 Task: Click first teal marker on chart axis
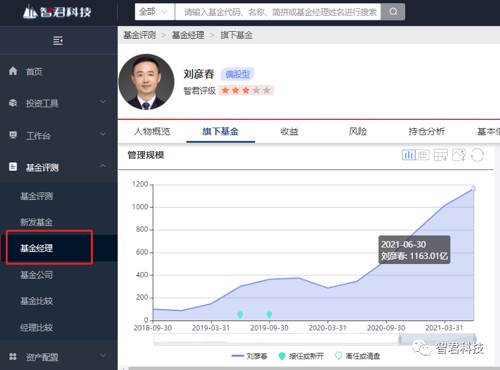[x=240, y=314]
